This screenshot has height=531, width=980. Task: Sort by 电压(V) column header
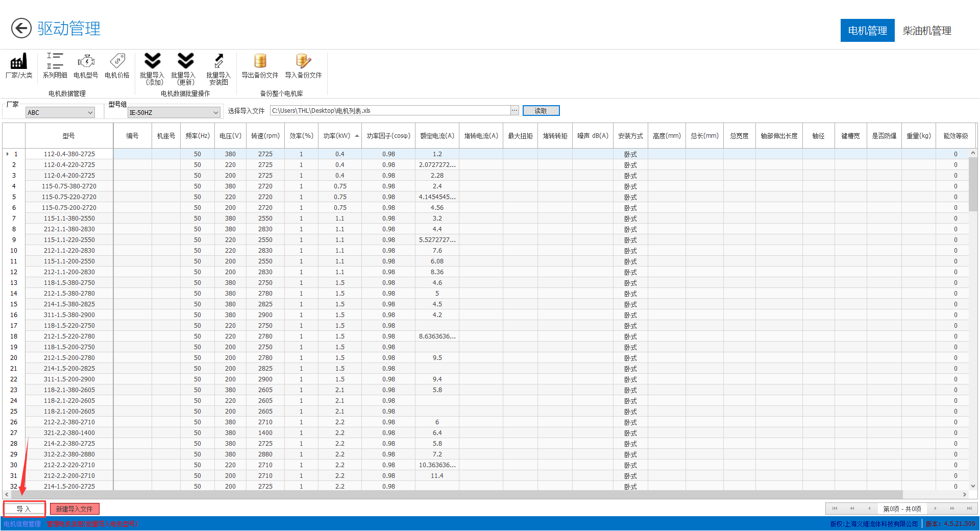point(230,136)
